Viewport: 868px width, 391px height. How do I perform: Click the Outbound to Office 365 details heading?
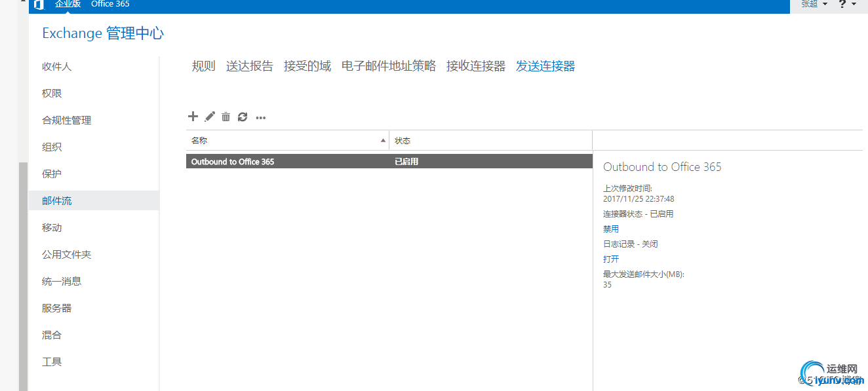[662, 167]
